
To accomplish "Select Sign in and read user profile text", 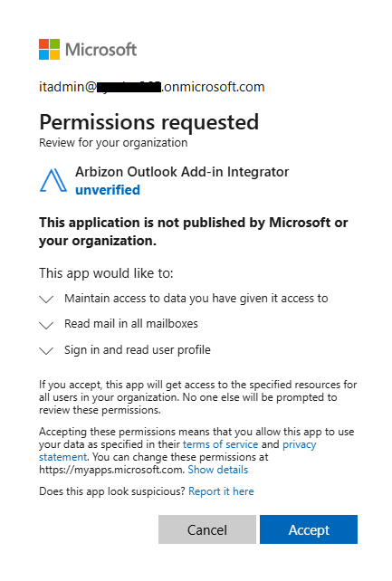I will [138, 350].
